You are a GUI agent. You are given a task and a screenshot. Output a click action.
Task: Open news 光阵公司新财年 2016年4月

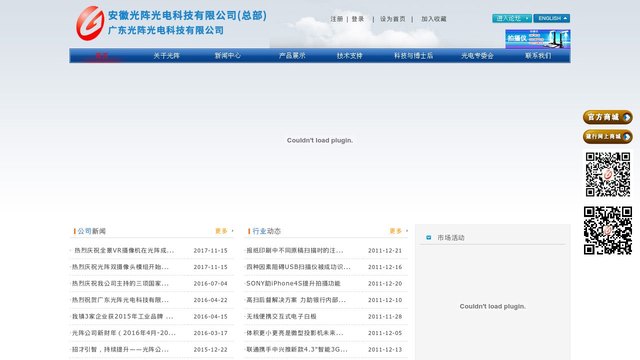[x=124, y=333]
